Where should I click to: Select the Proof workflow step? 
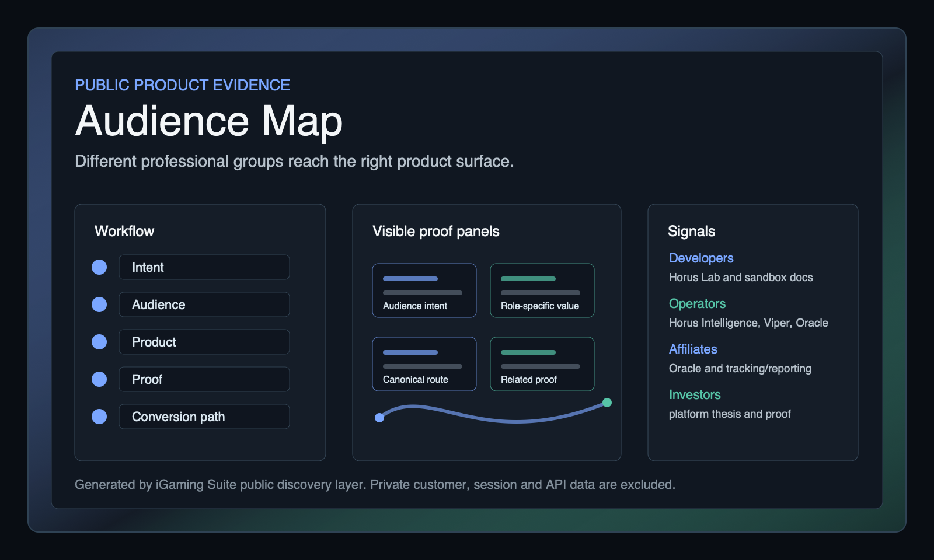pyautogui.click(x=204, y=379)
